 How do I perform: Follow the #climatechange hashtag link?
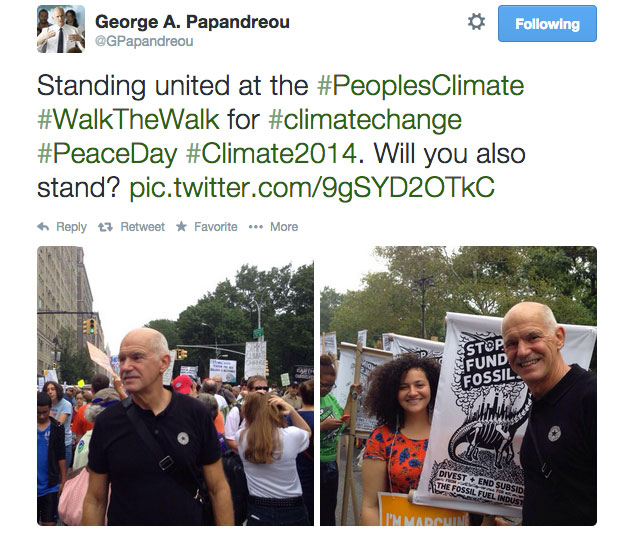[x=365, y=120]
